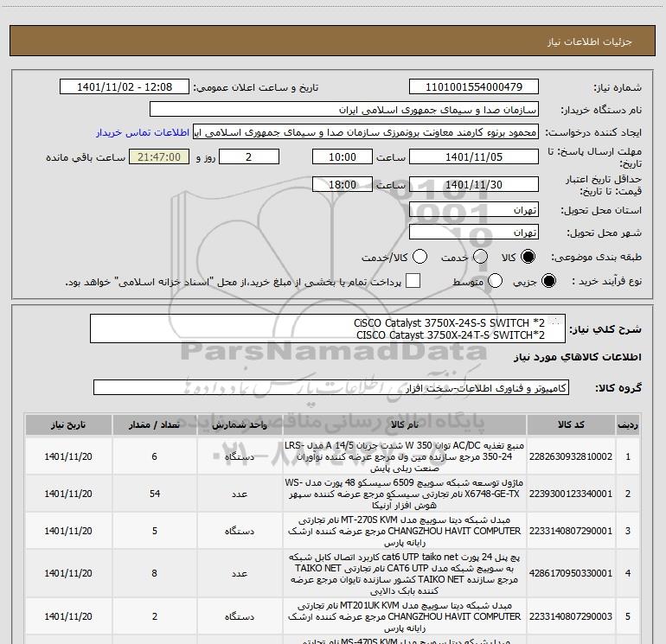Viewport: 666px width, 644px height.
Task: Click item code 2233140807290003
Action: tap(571, 616)
